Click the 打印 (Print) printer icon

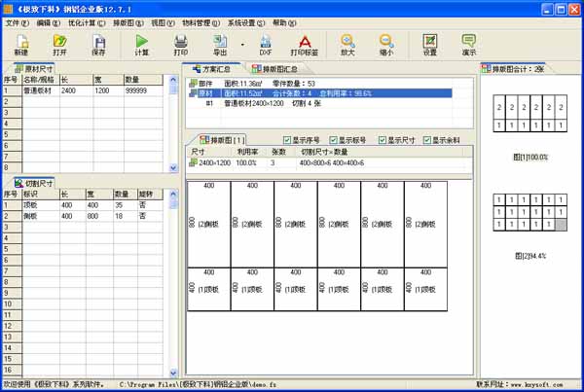point(181,45)
